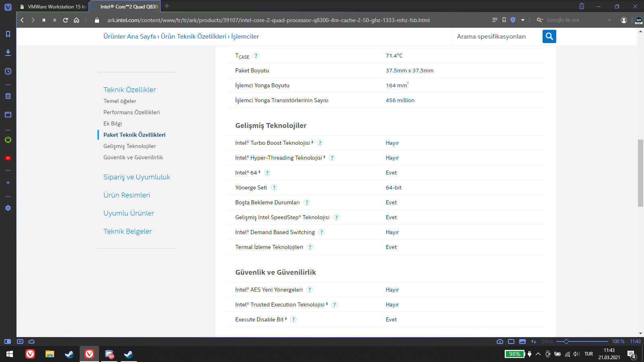Click the rewind history button
This screenshot has height=362, width=644.
[43, 20]
